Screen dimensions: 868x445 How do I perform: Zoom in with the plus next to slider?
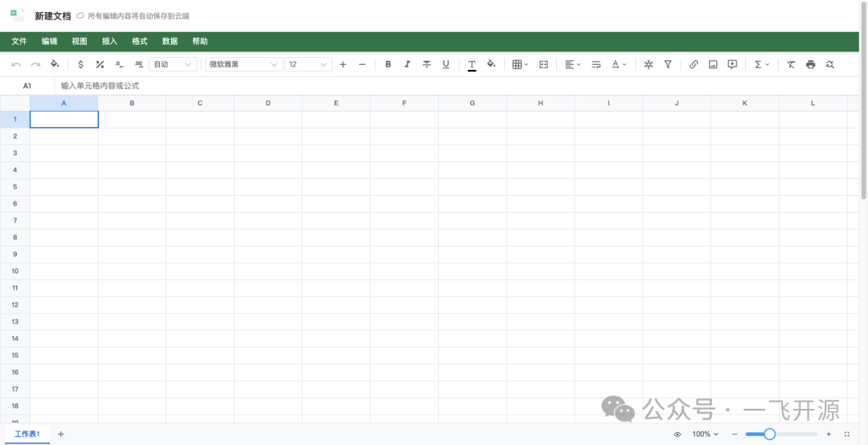(x=829, y=435)
